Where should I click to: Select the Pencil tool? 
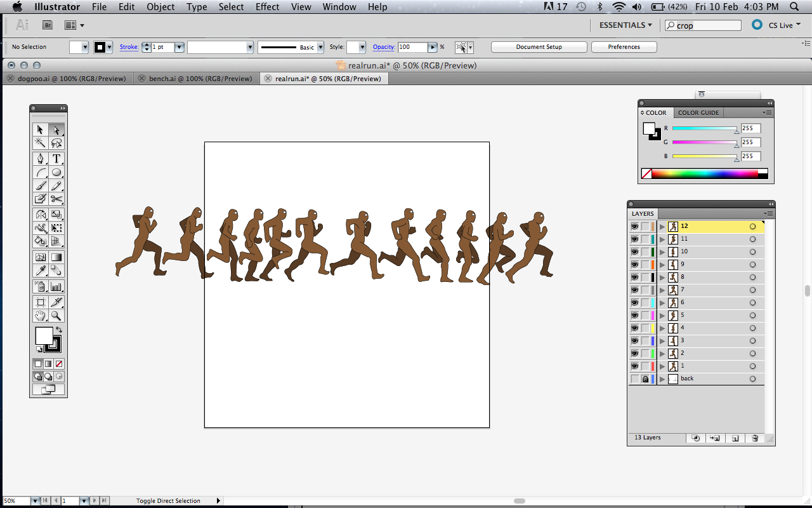tap(56, 185)
